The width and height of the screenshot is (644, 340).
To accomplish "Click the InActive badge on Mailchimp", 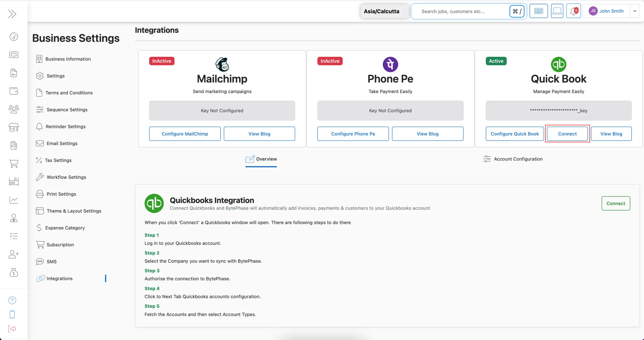I will 162,61.
